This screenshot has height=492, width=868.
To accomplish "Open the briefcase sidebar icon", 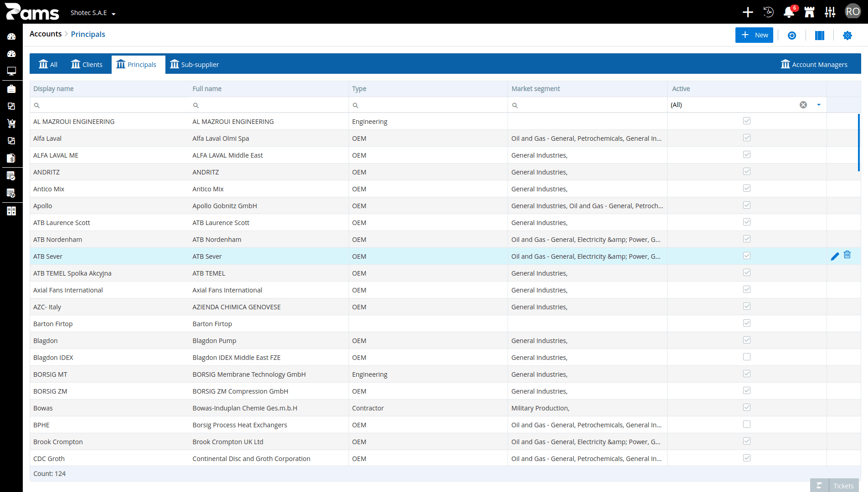I will [11, 89].
